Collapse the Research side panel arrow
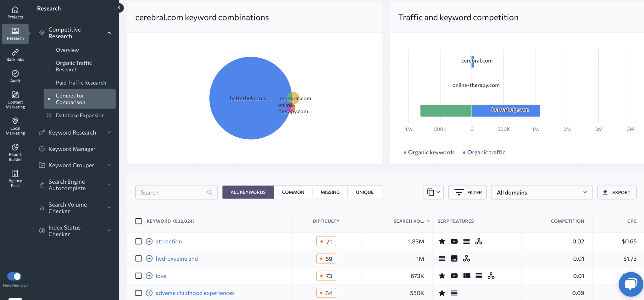 coord(119,8)
